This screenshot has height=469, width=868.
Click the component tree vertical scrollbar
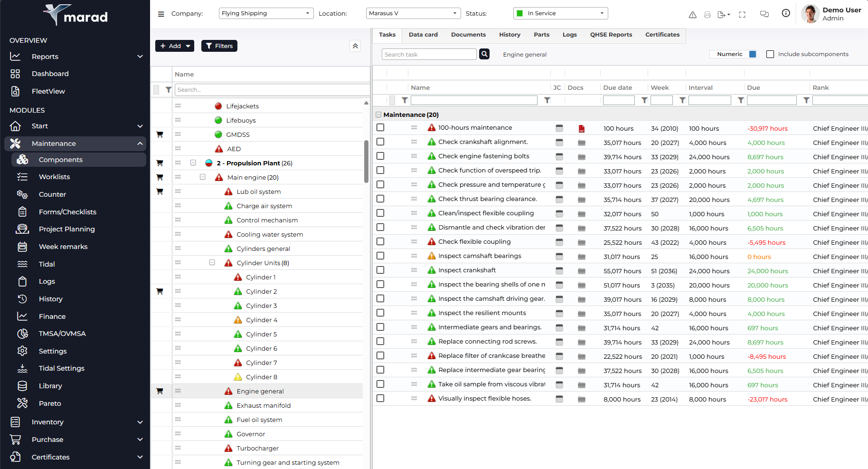point(366,162)
